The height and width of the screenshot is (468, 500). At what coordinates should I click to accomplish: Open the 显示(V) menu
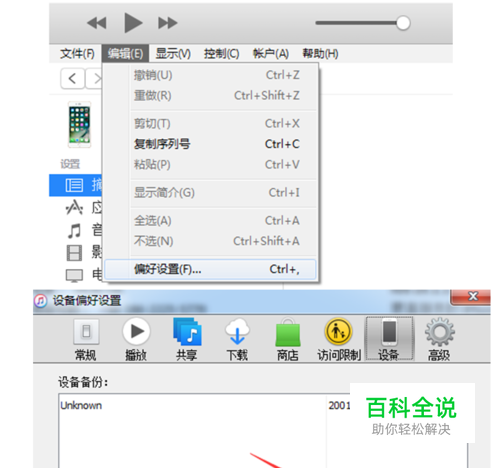tap(173, 53)
